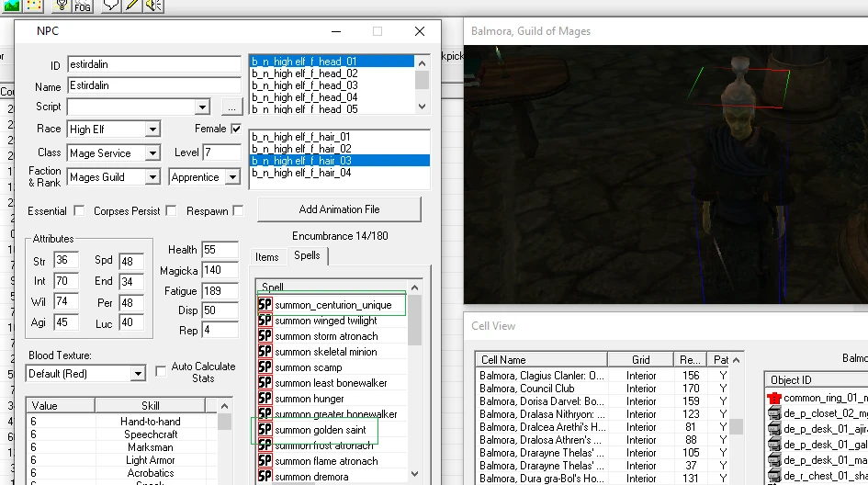The width and height of the screenshot is (868, 485).
Task: Toggle path grid editing toolbar icon
Action: [34, 6]
